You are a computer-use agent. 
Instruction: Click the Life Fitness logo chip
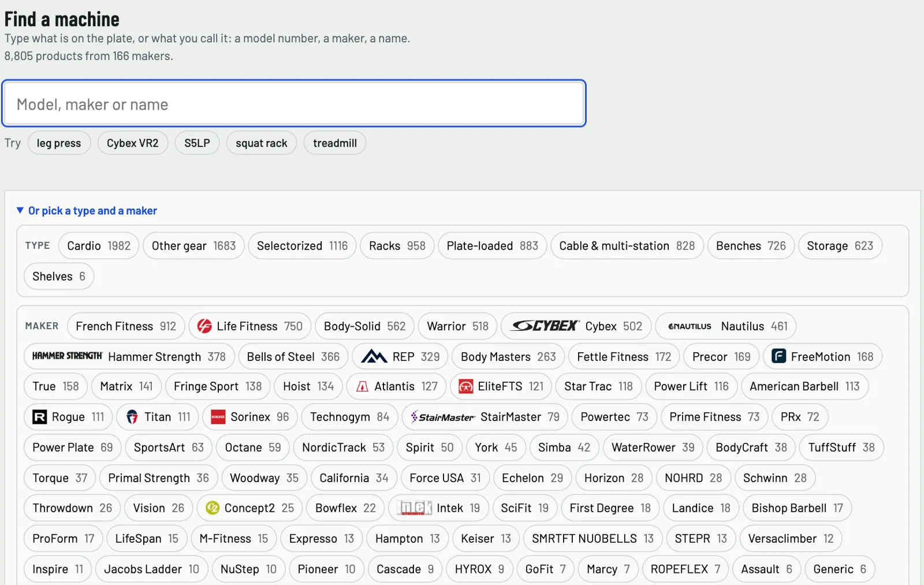tap(250, 326)
